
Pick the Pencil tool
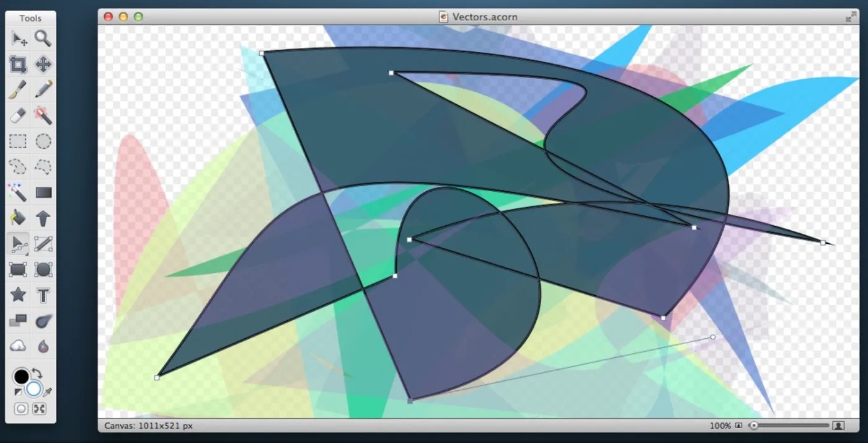tap(43, 89)
